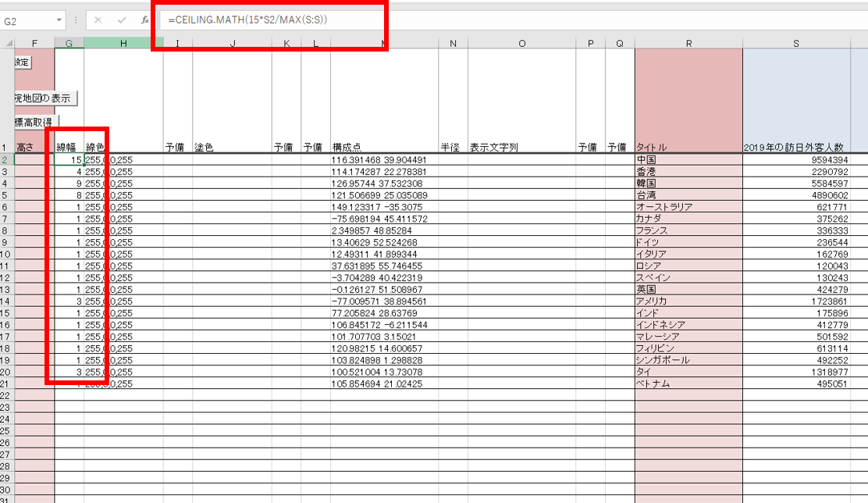Confirm entry with the checkmark icon
Viewport: 868px width, 503px height.
click(x=122, y=20)
